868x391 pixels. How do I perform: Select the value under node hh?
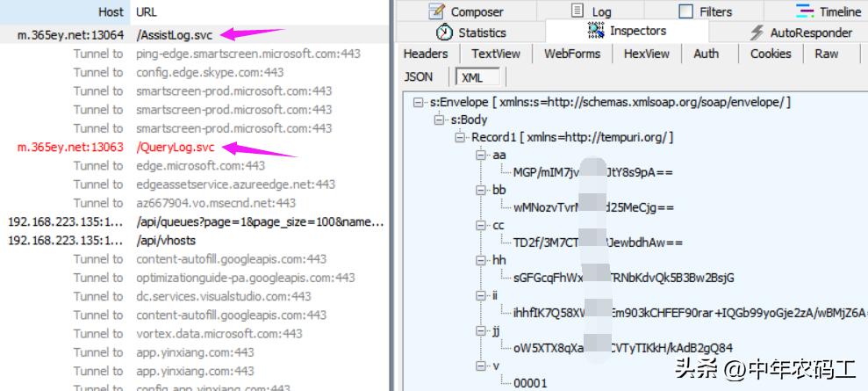[623, 278]
